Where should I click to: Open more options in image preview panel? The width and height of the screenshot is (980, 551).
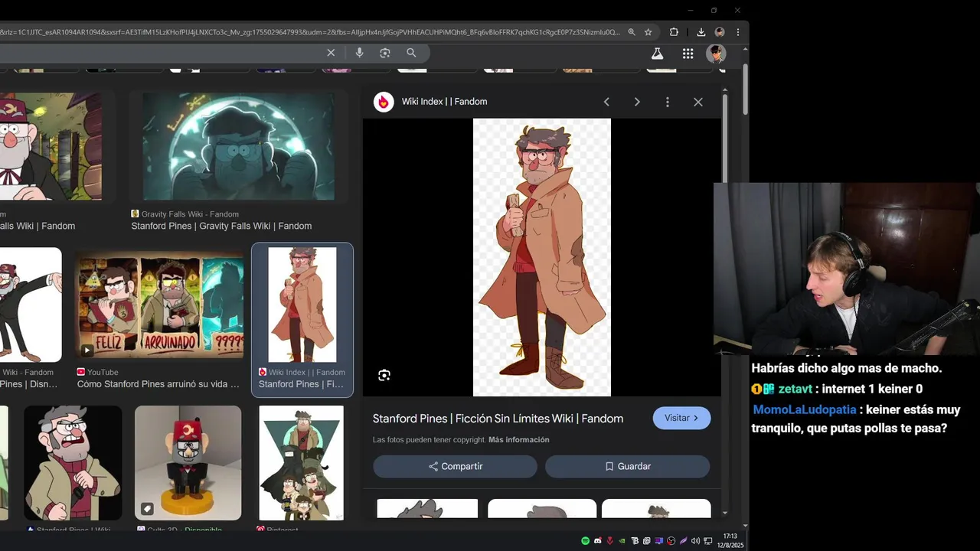(668, 102)
